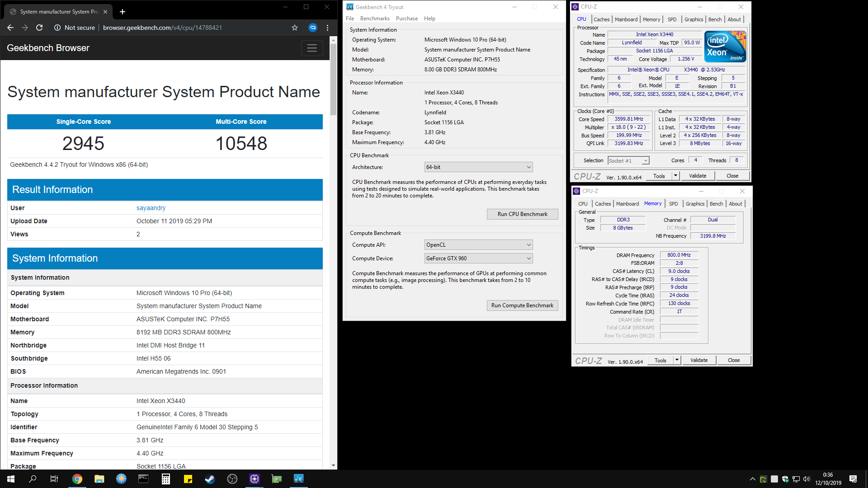The width and height of the screenshot is (868, 488).
Task: Open user profile sayaandry
Action: point(151,208)
